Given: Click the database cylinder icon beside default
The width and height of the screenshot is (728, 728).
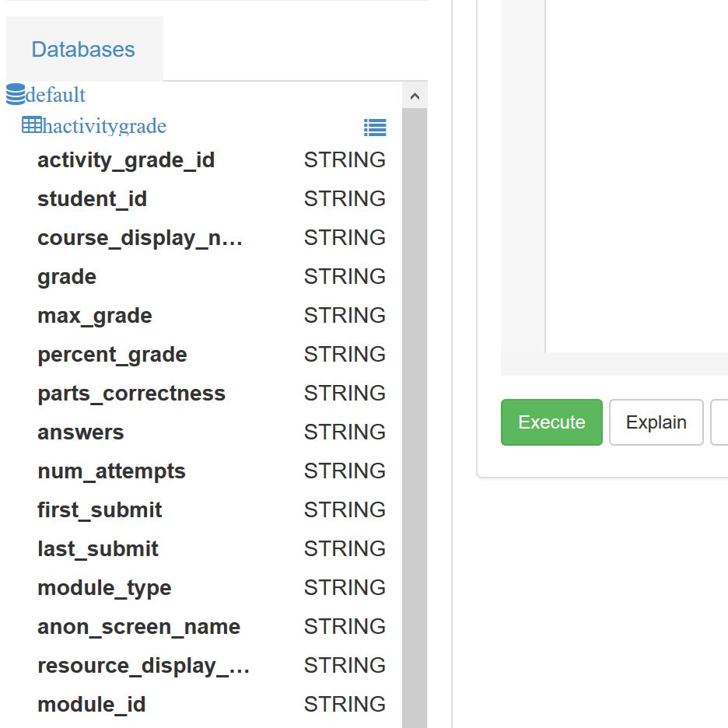Looking at the screenshot, I should tap(15, 94).
